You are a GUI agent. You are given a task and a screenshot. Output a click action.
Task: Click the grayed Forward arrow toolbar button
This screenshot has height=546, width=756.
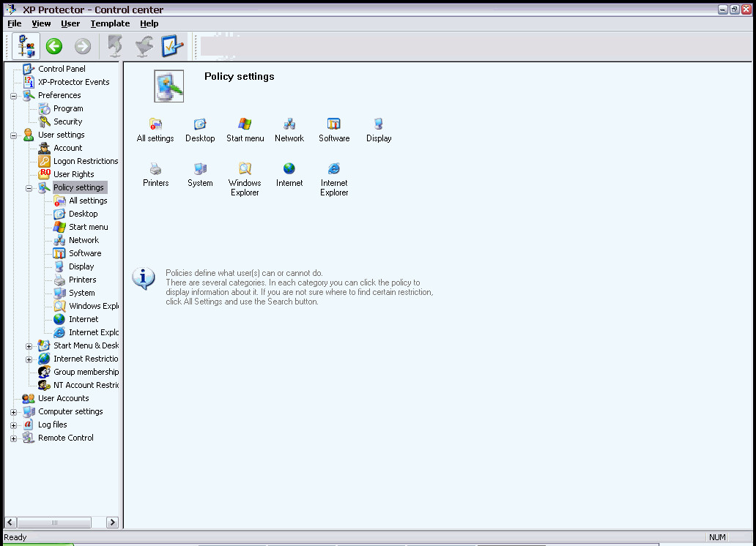click(83, 46)
